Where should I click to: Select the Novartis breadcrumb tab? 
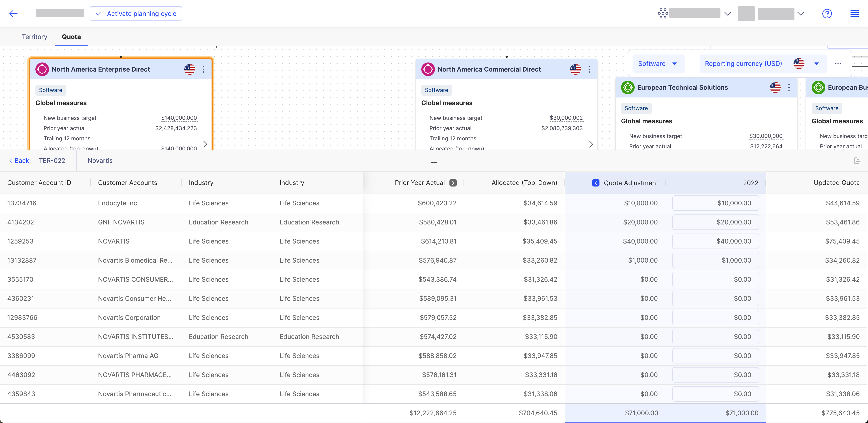coord(100,161)
